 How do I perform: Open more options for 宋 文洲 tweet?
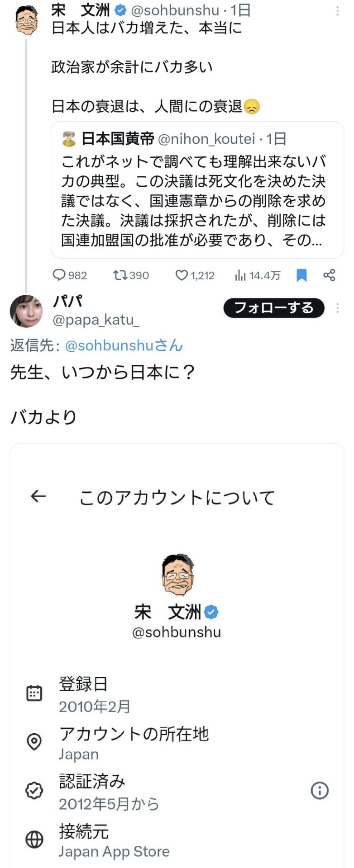point(337,11)
